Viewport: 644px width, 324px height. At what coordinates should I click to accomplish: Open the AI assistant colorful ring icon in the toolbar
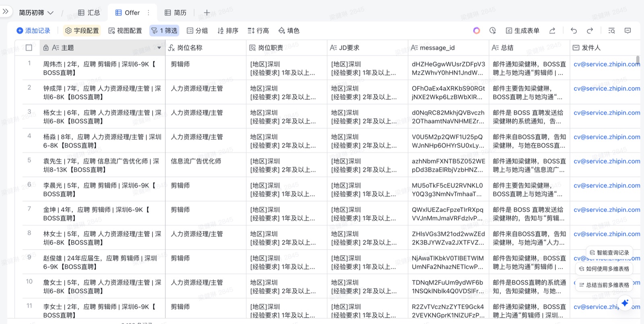[x=477, y=31]
